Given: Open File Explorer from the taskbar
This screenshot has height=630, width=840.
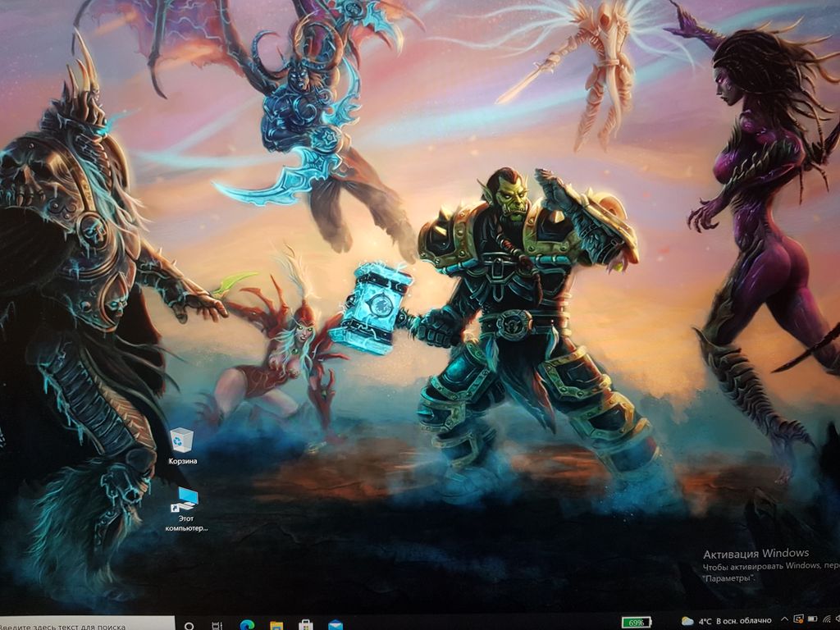Looking at the screenshot, I should pos(276,626).
